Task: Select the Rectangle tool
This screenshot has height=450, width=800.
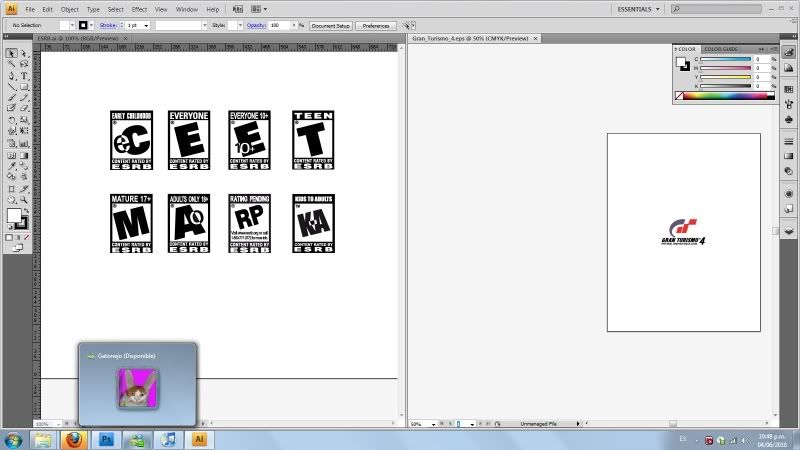Action: coord(23,87)
